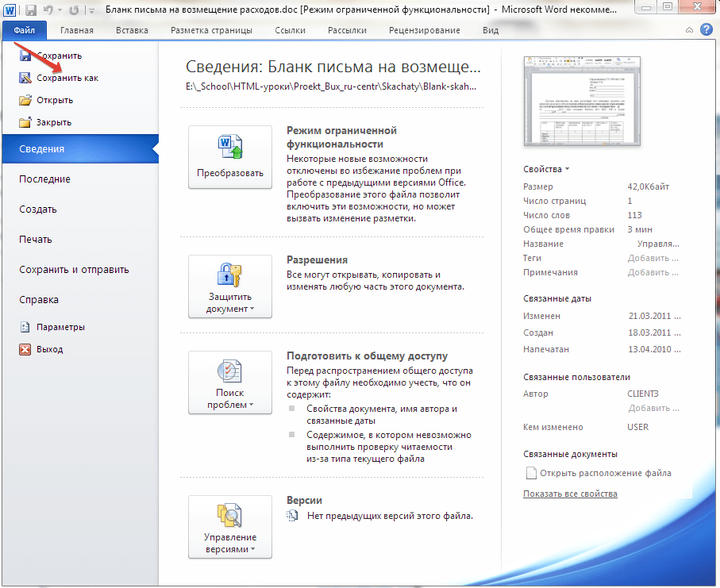Collapse the ribbon with the caret icon
This screenshot has height=588, width=720.
click(x=689, y=30)
